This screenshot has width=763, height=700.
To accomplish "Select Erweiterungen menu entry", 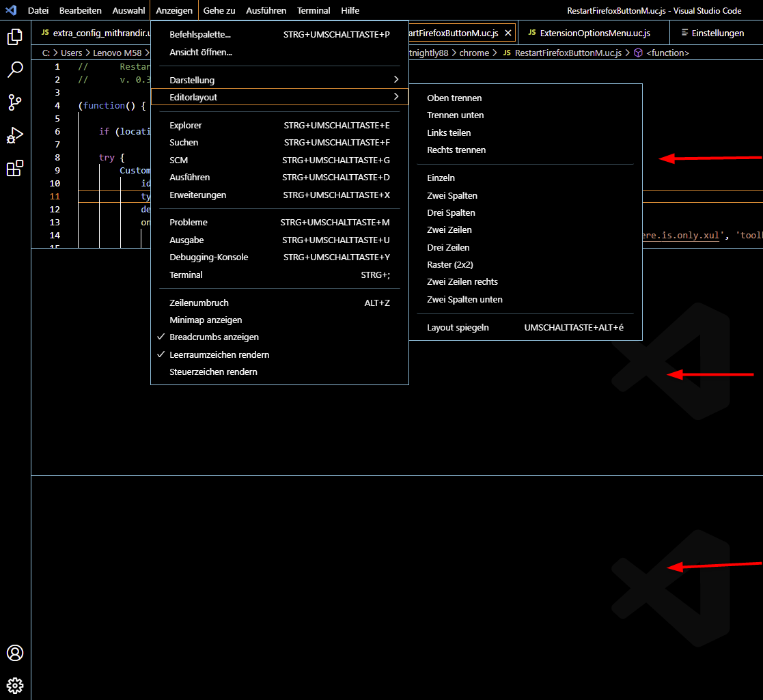I will tap(280, 195).
